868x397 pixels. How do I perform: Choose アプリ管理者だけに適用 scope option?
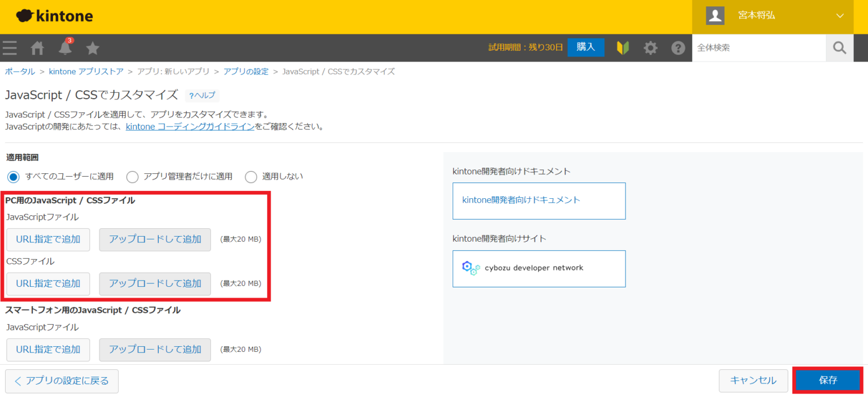coord(132,176)
